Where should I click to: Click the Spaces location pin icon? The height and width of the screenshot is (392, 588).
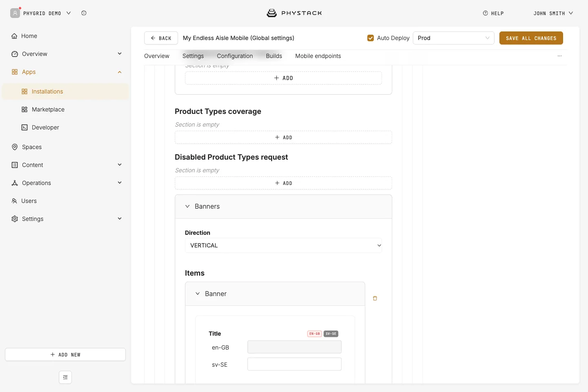[15, 147]
